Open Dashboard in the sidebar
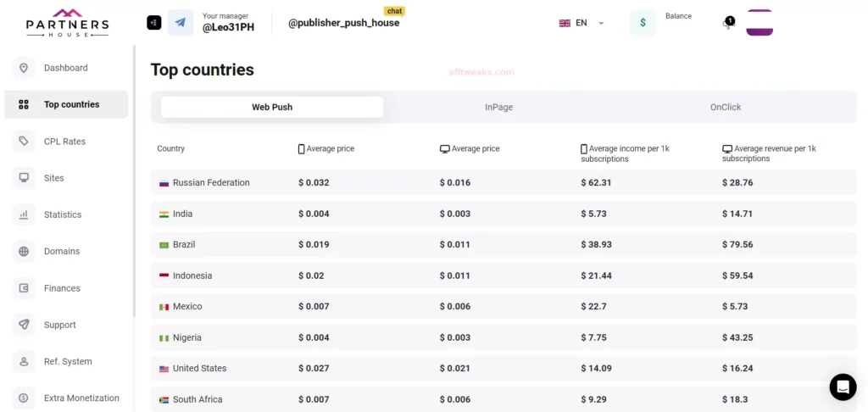This screenshot has width=868, height=412. pyautogui.click(x=66, y=68)
